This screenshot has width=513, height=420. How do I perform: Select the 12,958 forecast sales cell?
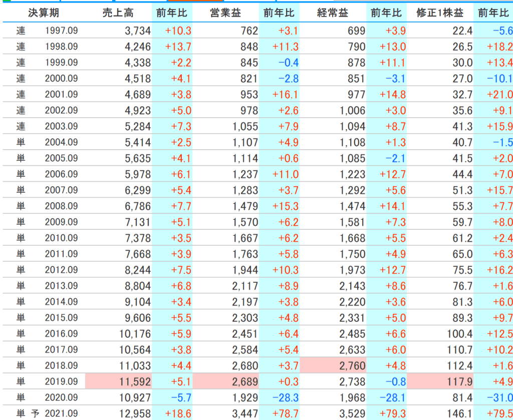(135, 413)
